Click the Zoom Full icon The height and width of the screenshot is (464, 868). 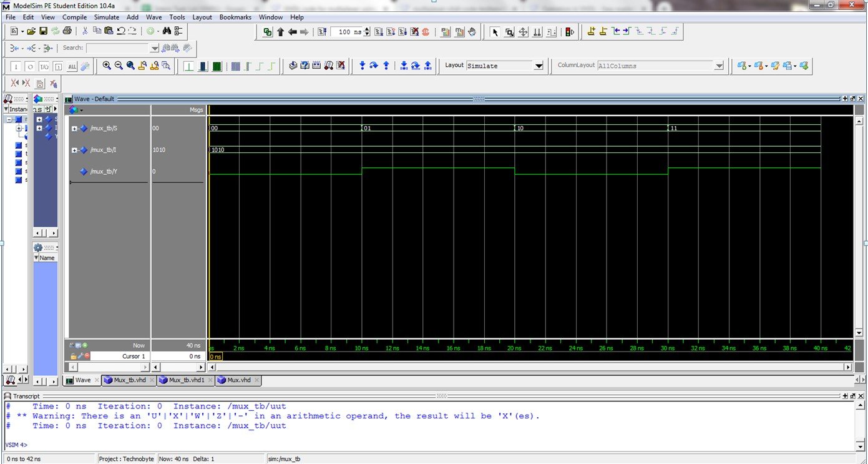130,66
